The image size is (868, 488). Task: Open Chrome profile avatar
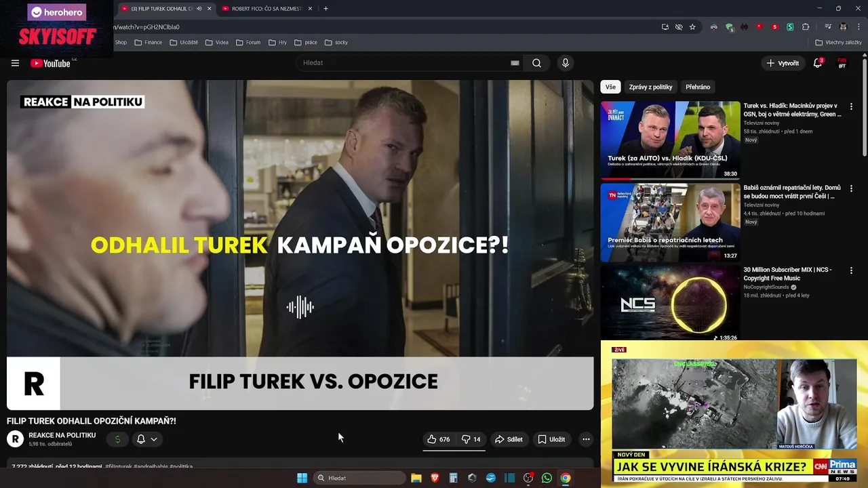click(844, 27)
